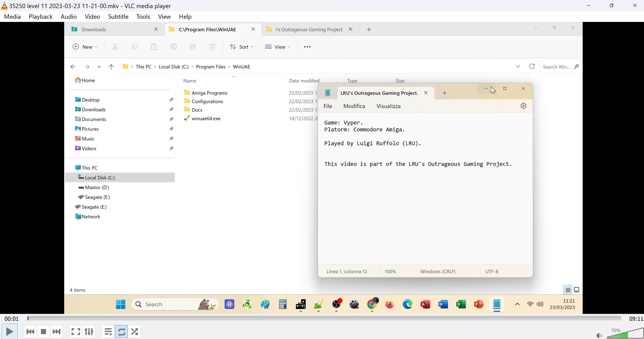Switch to Outrageous Gaming Project Explorer tab

(309, 29)
